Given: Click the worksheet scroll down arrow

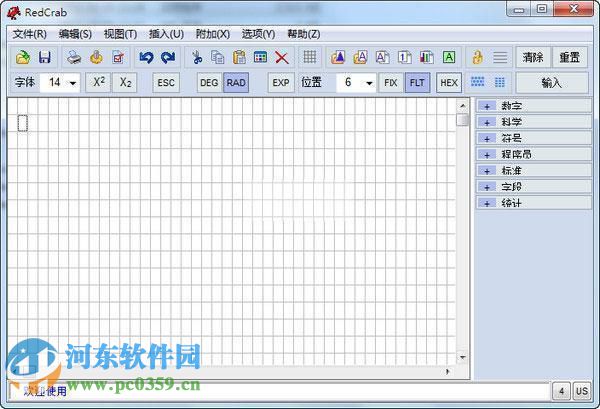Looking at the screenshot, I should [x=463, y=357].
